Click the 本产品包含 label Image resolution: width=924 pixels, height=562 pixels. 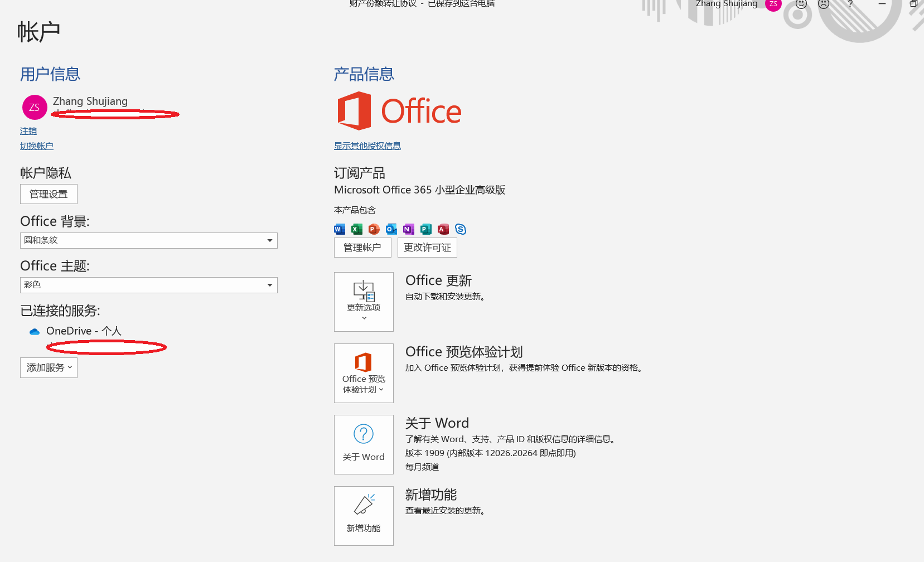pyautogui.click(x=355, y=210)
